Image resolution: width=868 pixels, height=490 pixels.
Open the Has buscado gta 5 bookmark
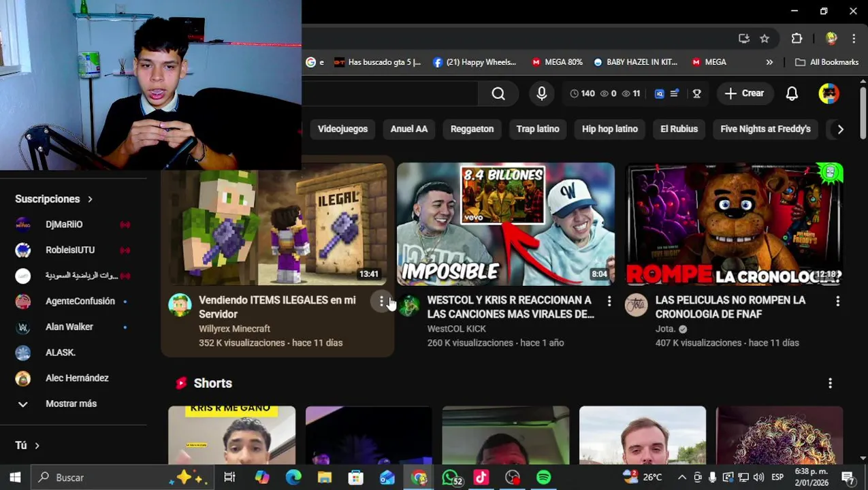(x=378, y=62)
